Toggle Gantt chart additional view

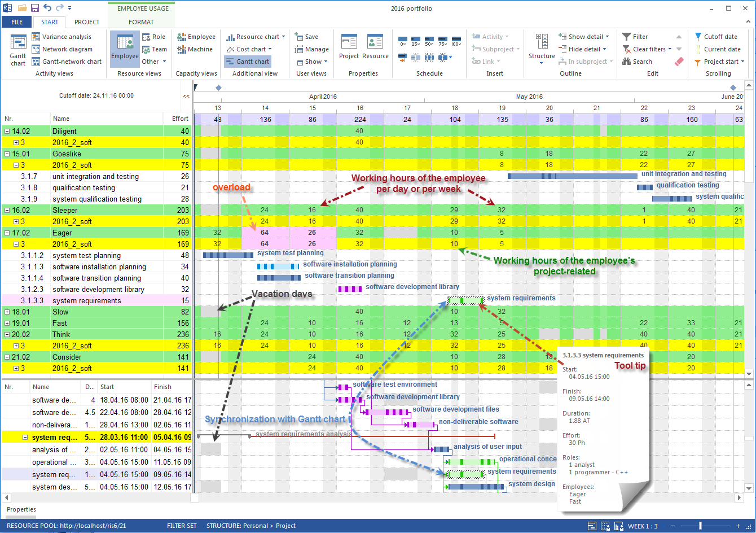pyautogui.click(x=248, y=62)
